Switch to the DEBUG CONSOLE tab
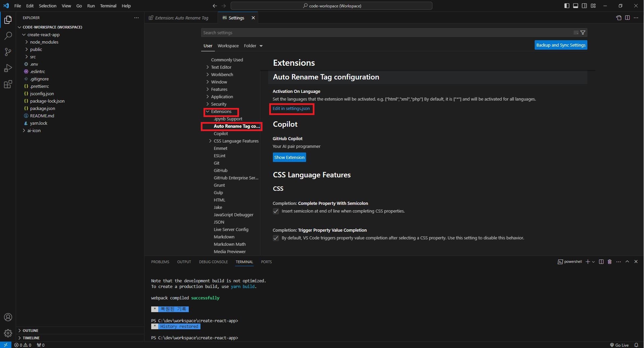This screenshot has width=644, height=348. tap(213, 262)
